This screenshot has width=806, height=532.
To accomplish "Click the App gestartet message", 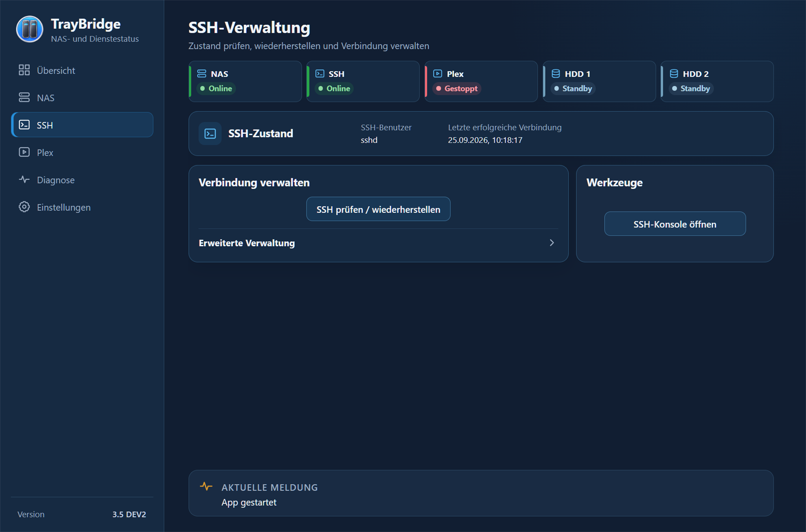I will tap(249, 502).
